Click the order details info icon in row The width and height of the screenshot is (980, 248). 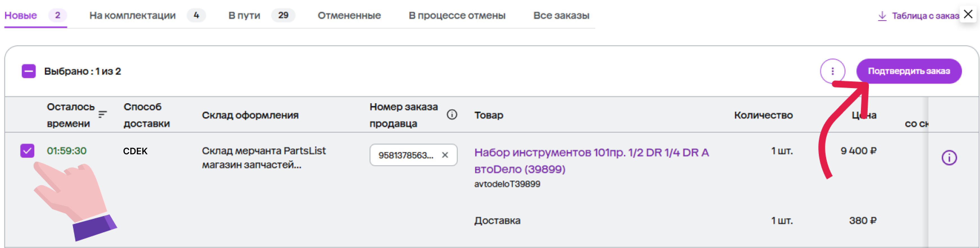(x=949, y=157)
